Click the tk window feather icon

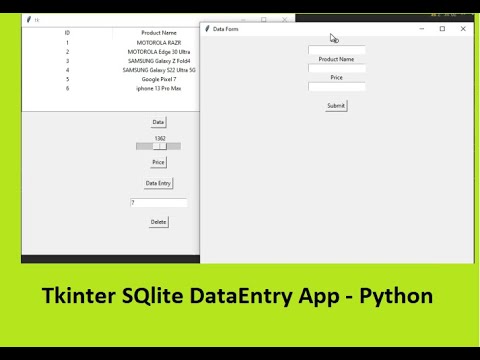29,19
